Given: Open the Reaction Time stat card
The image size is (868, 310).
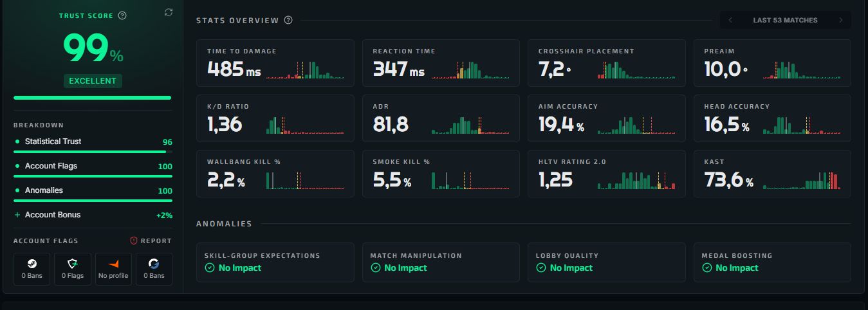Looking at the screenshot, I should click(441, 63).
